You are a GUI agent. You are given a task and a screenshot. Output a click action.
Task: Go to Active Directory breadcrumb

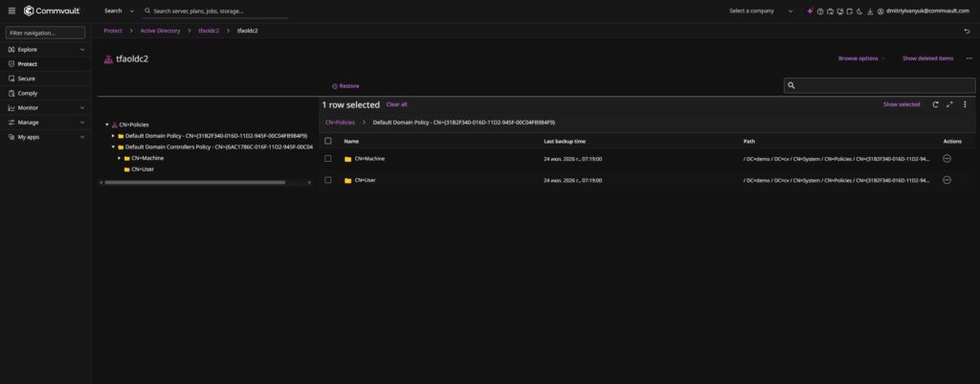(160, 31)
